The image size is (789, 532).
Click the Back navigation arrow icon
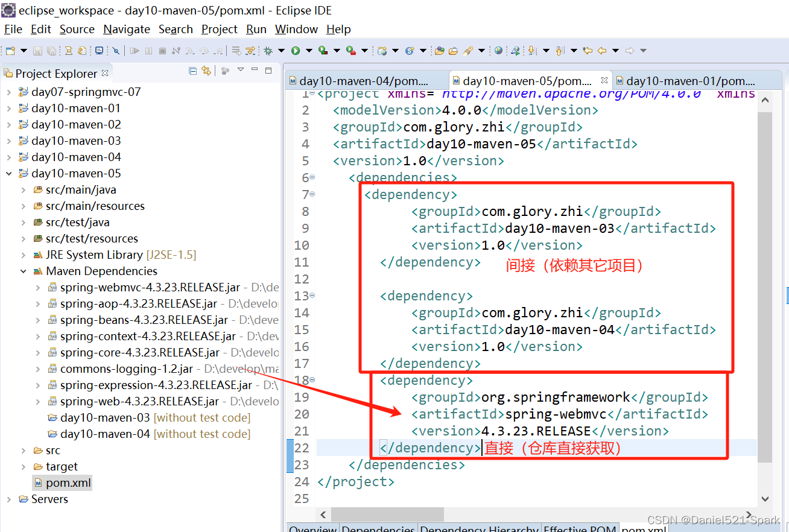point(602,51)
